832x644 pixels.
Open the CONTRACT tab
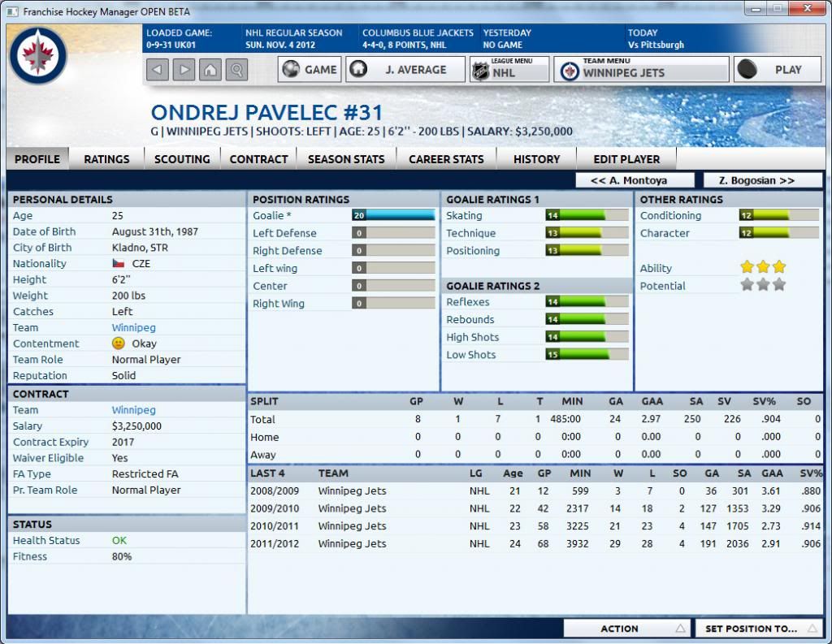click(258, 159)
